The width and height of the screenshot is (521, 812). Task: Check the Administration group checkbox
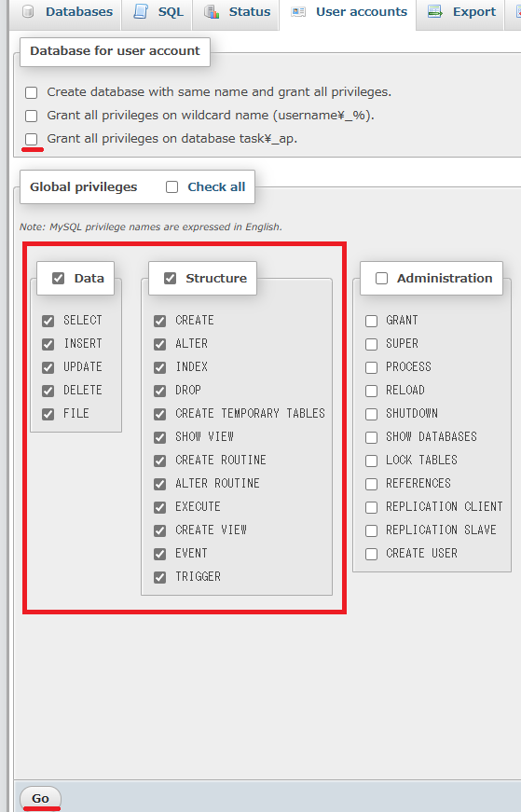coord(382,279)
